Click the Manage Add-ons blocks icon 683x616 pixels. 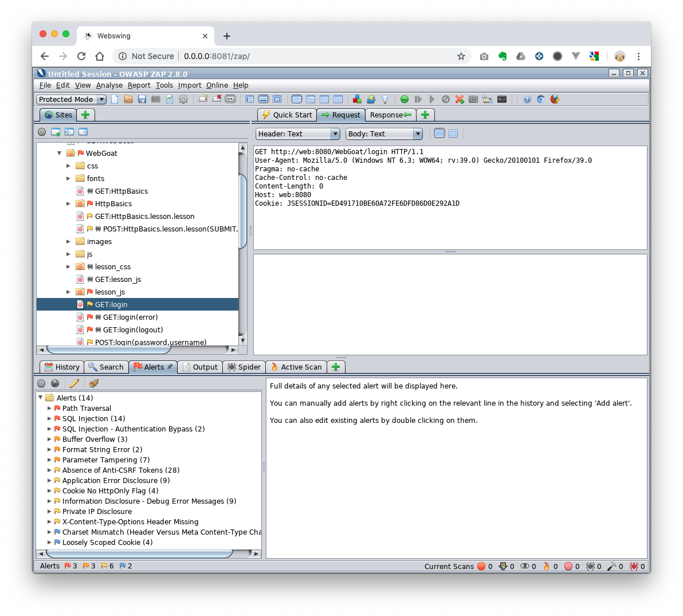pyautogui.click(x=357, y=99)
